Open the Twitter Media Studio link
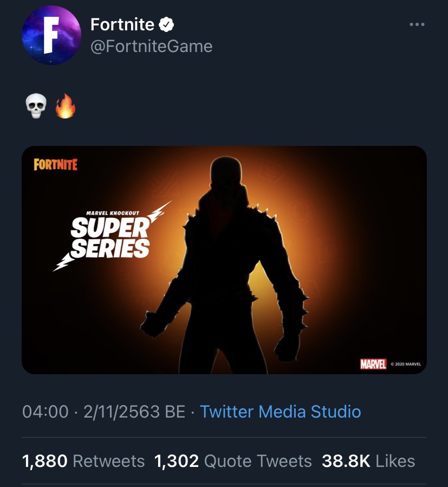This screenshot has width=448, height=487. coord(280,412)
